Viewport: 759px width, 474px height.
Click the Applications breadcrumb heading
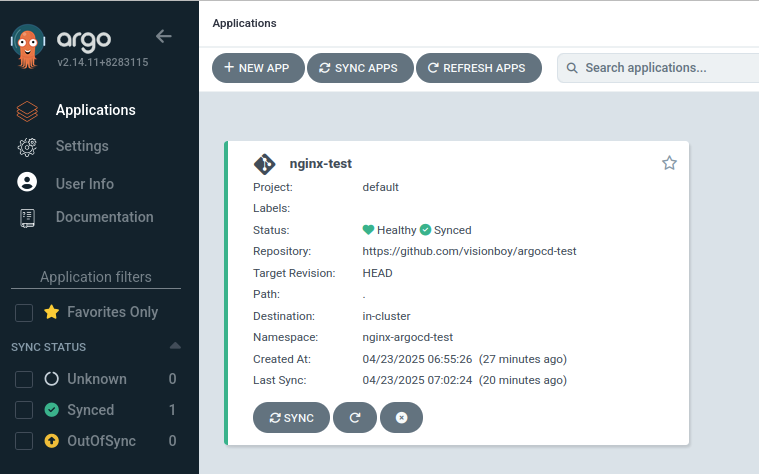tap(244, 23)
